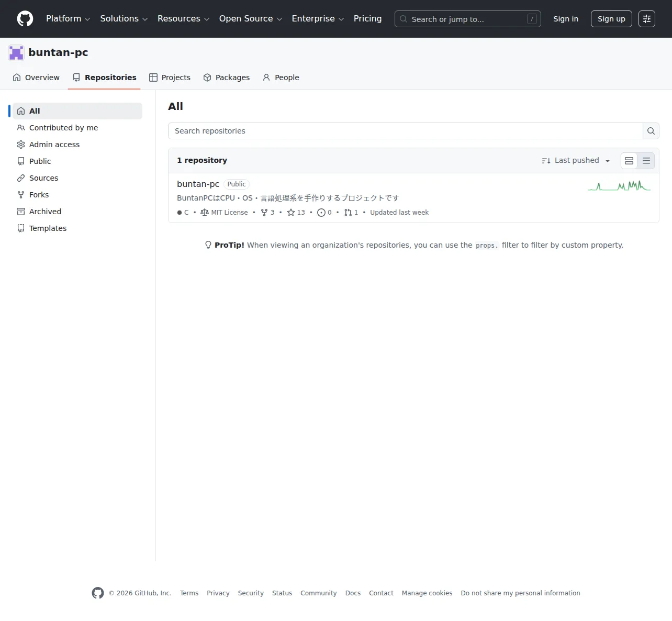The width and height of the screenshot is (672, 621).
Task: Expand the Solutions menu
Action: tap(124, 19)
